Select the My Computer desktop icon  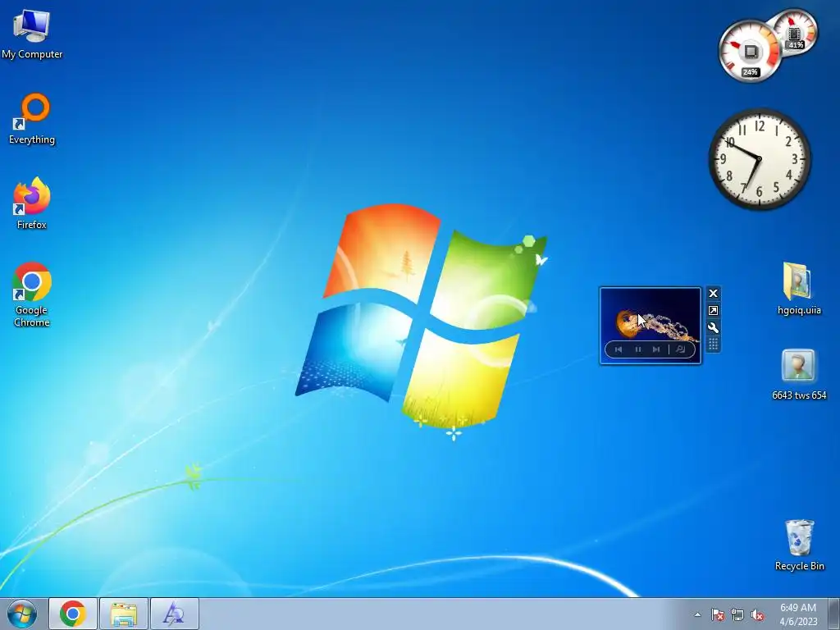pos(32,33)
